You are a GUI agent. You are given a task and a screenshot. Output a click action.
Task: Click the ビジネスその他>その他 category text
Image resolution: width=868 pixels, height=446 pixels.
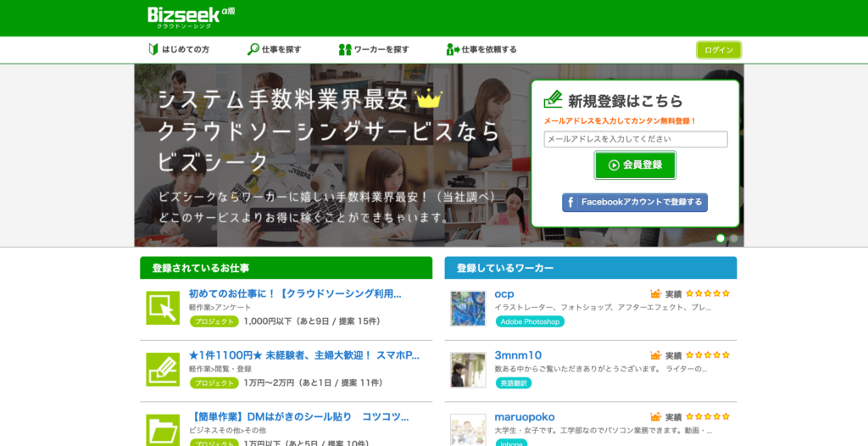(227, 431)
